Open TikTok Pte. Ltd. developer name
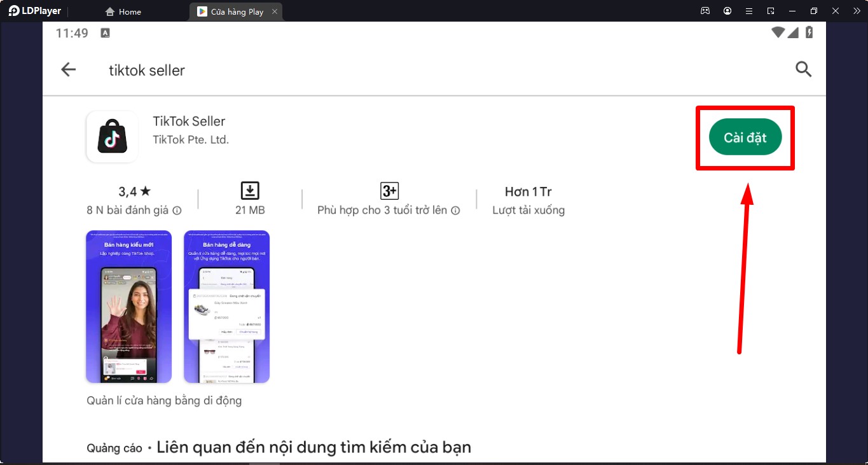This screenshot has height=465, width=868. [191, 139]
